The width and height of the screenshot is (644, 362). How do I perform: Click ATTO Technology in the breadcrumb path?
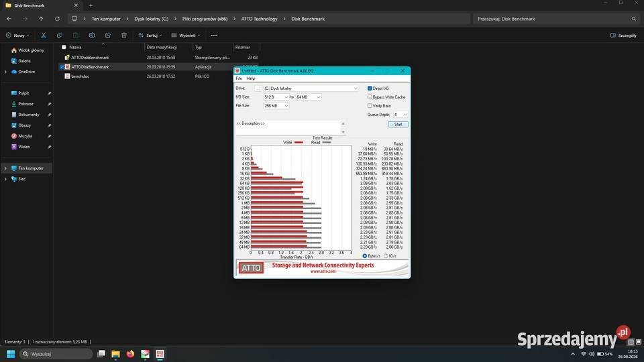point(259,19)
